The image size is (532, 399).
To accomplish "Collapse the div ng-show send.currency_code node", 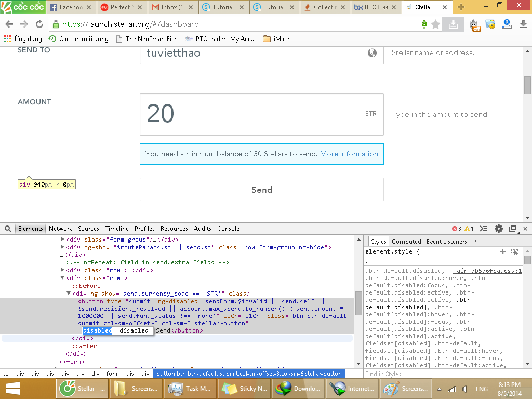I will 69,294.
